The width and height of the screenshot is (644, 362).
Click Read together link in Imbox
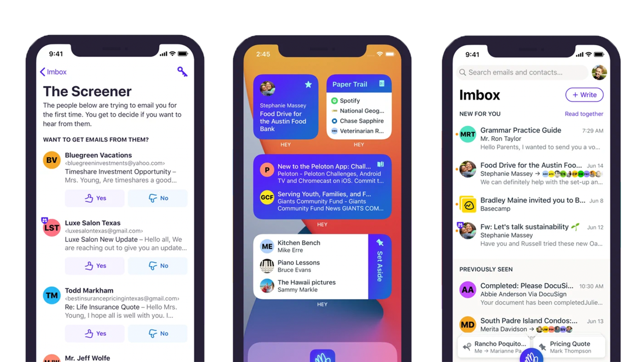click(584, 114)
